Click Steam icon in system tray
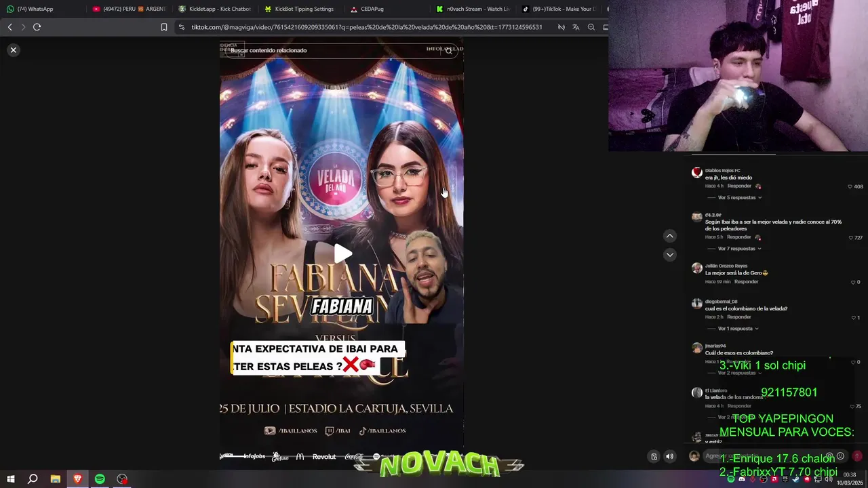This screenshot has height=488, width=868. 795,479
